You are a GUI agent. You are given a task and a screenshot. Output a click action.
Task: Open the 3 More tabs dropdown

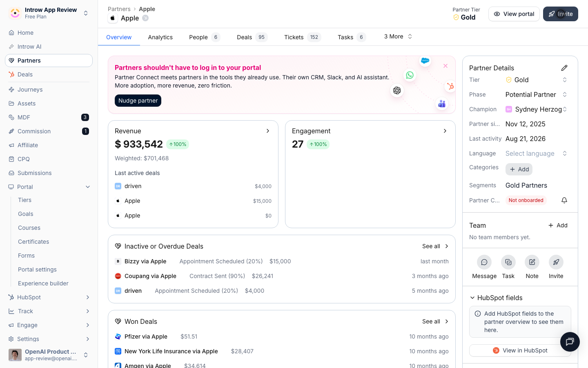click(x=398, y=36)
